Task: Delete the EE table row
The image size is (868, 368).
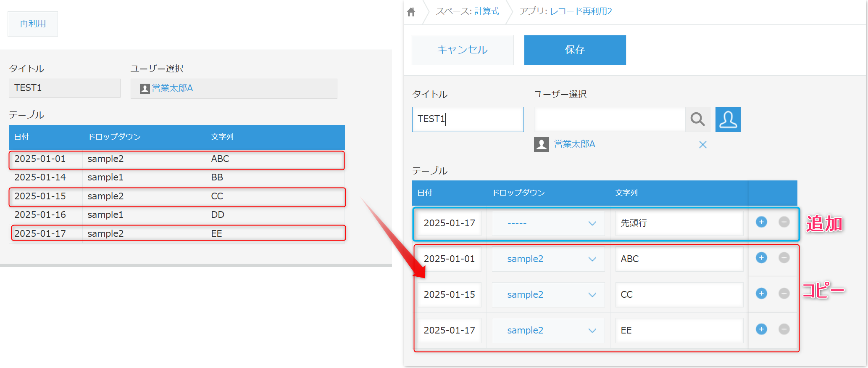Action: point(784,329)
